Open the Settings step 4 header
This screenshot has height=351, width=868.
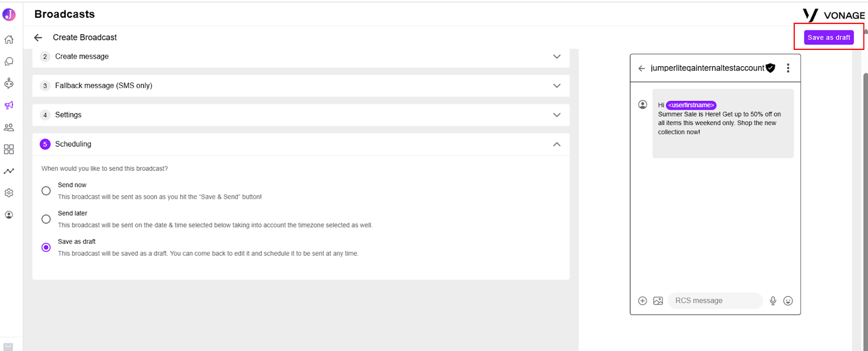[301, 115]
